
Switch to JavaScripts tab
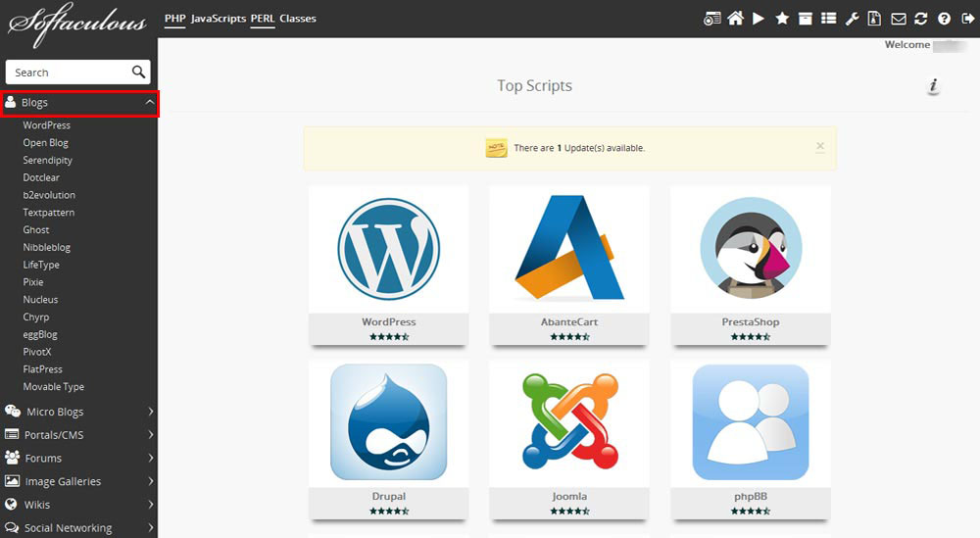(x=219, y=19)
